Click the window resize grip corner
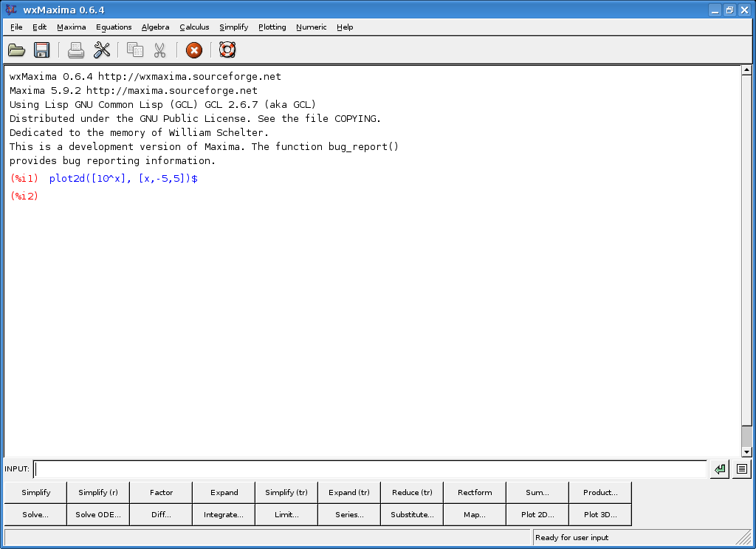The height and width of the screenshot is (549, 756). click(746, 538)
